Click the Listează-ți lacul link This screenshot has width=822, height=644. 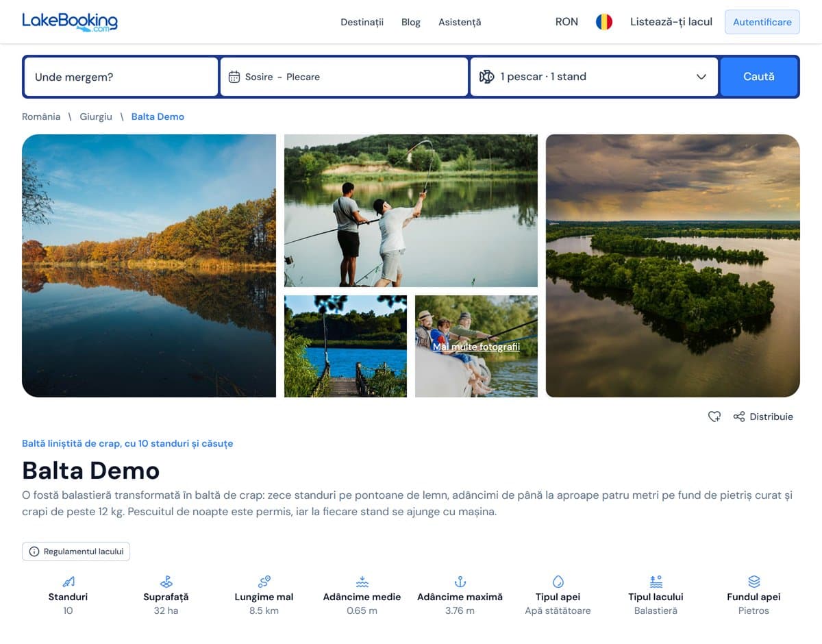point(671,22)
